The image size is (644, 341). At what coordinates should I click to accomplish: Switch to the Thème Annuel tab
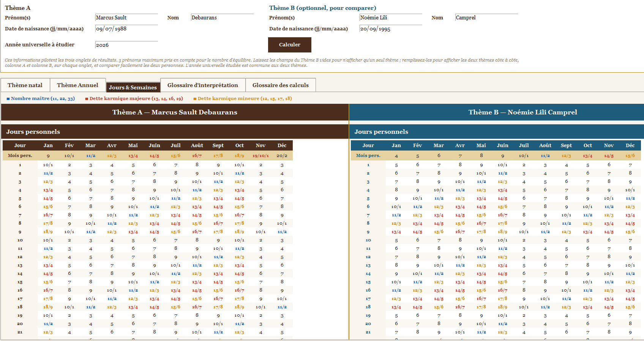point(77,85)
